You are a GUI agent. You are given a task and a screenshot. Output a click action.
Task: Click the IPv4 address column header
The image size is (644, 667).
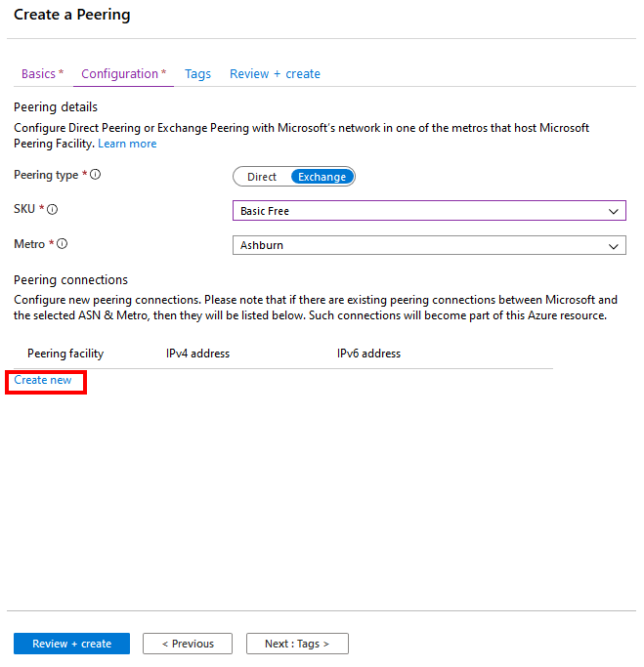coord(197,354)
